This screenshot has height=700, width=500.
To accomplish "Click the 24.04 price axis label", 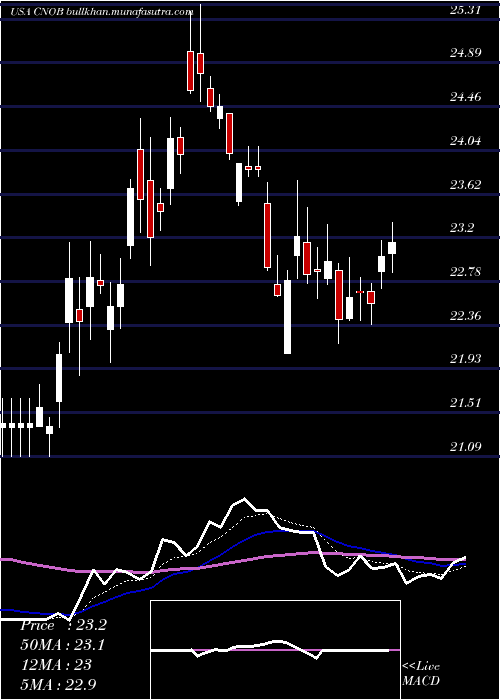I will click(x=465, y=141).
